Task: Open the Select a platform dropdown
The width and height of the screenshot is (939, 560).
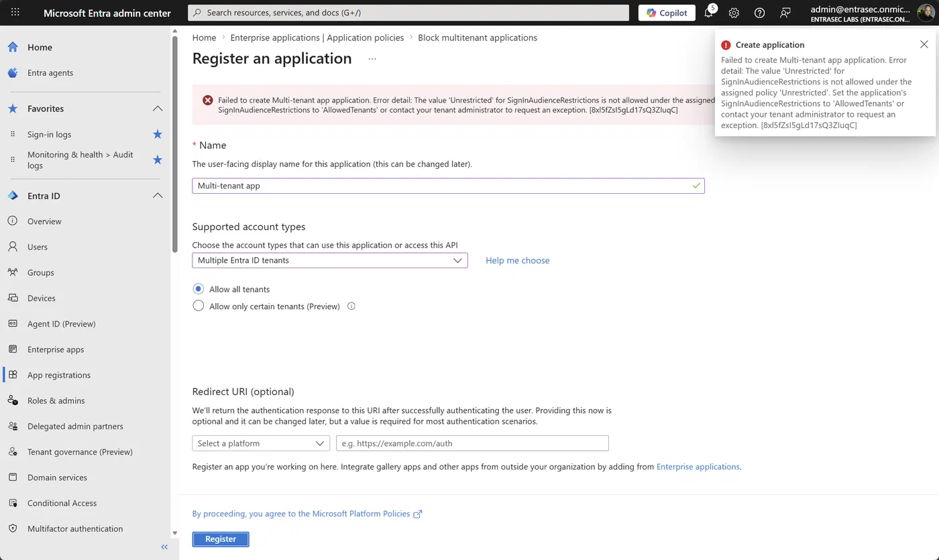Action: 261,443
